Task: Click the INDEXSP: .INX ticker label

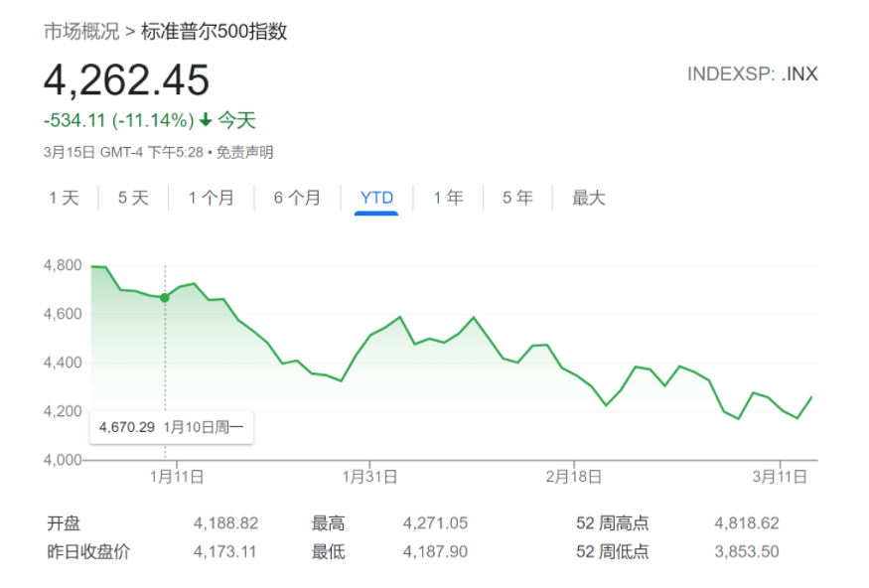Action: [x=752, y=74]
